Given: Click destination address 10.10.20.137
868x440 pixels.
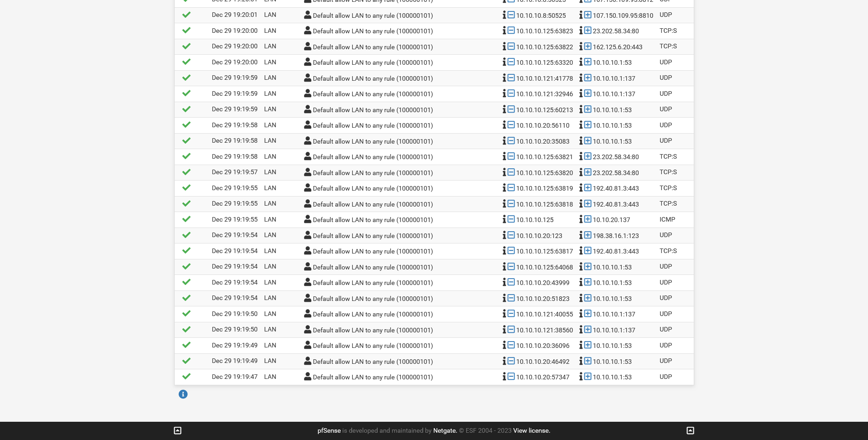Looking at the screenshot, I should coord(611,220).
